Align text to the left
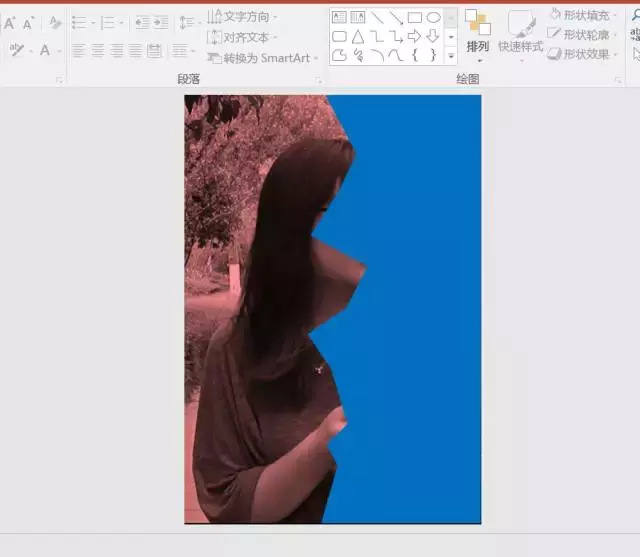 click(x=79, y=51)
